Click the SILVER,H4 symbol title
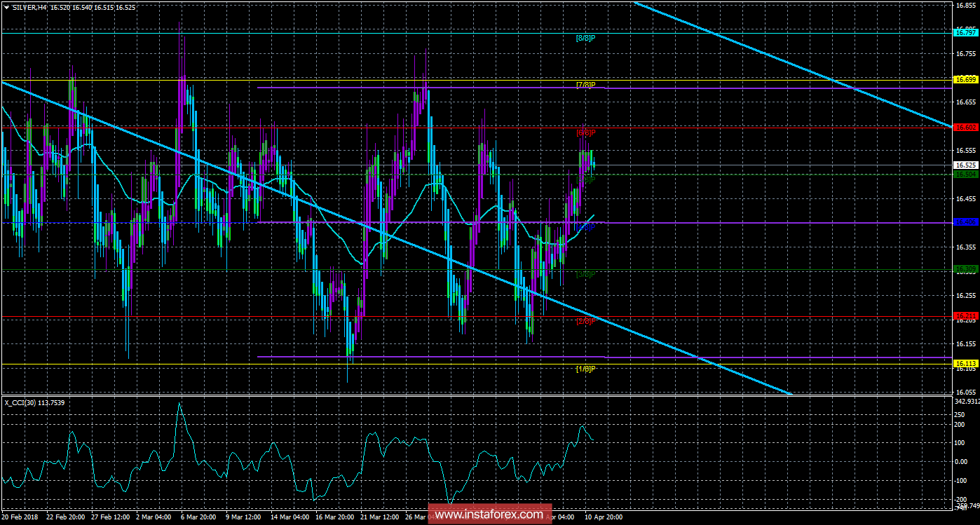 29,6
